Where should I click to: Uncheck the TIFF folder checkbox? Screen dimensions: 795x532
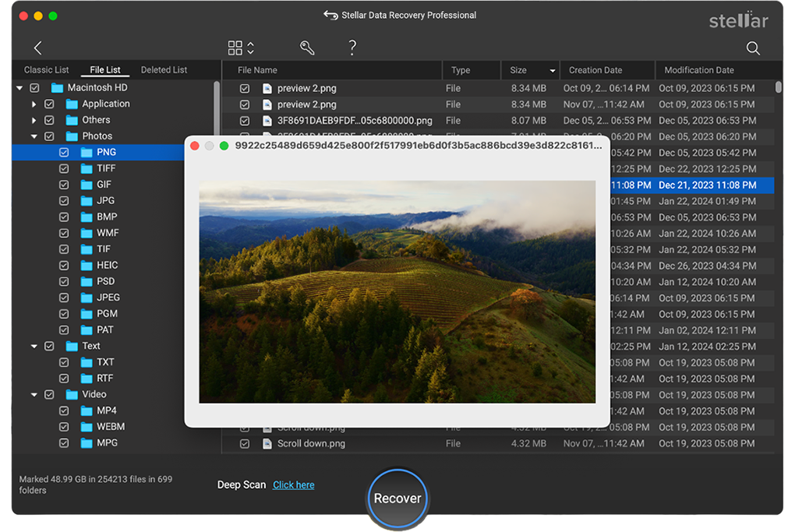point(64,169)
